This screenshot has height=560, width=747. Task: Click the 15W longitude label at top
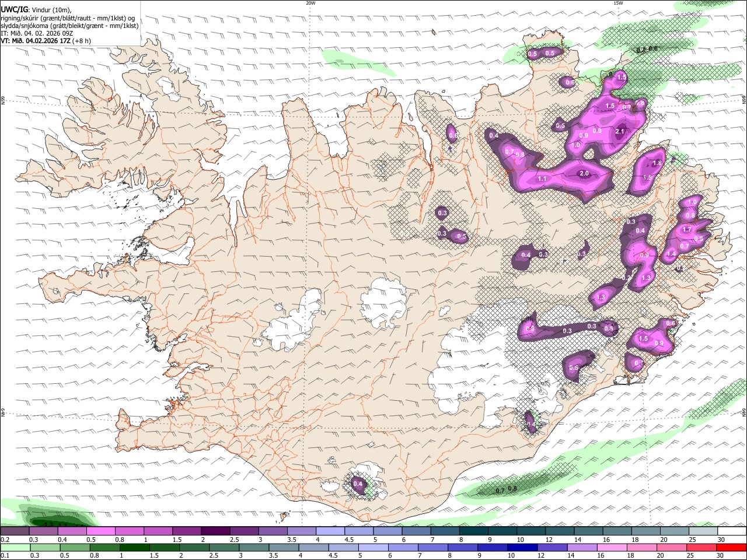click(618, 3)
